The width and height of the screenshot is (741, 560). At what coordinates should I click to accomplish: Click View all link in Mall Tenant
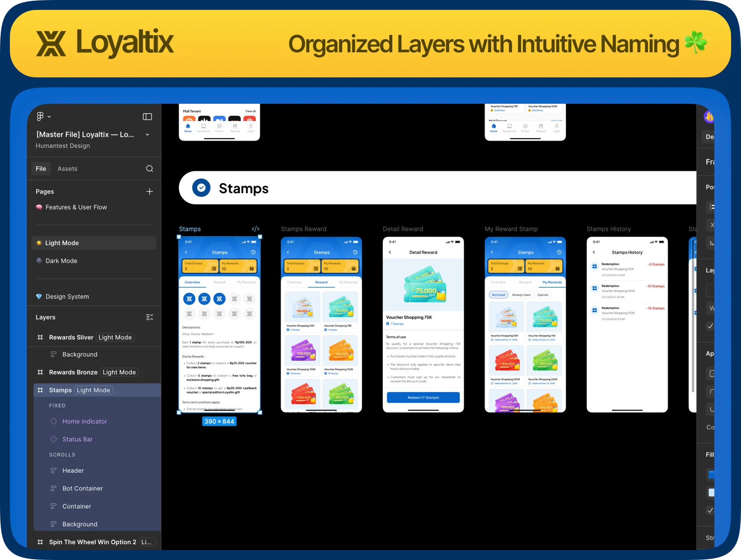(x=250, y=111)
